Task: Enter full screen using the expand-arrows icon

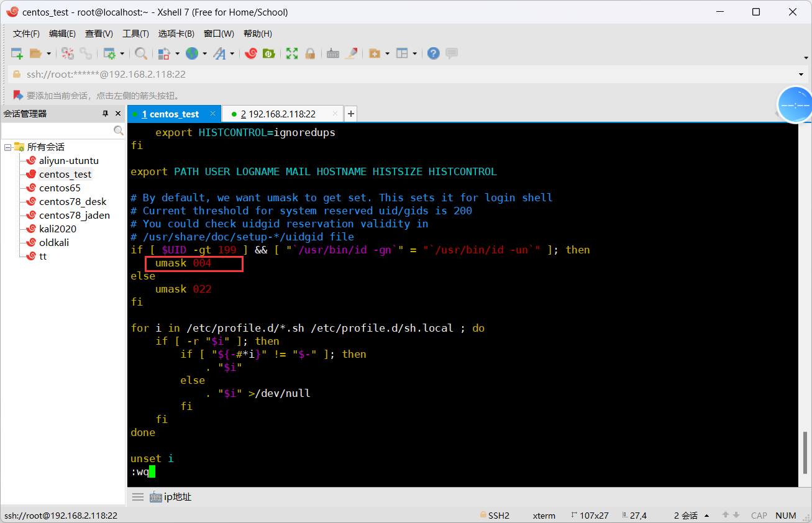Action: coord(291,53)
